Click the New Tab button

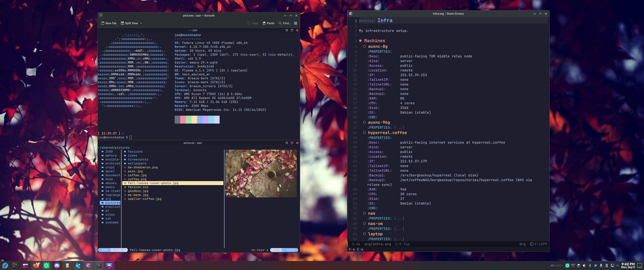tap(109, 23)
